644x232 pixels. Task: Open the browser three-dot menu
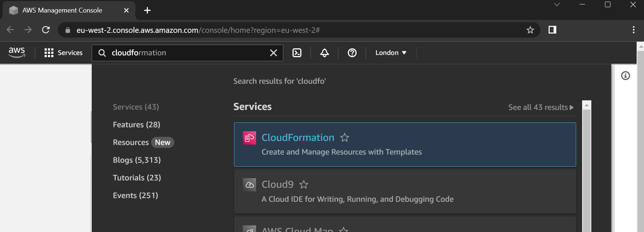[x=633, y=30]
